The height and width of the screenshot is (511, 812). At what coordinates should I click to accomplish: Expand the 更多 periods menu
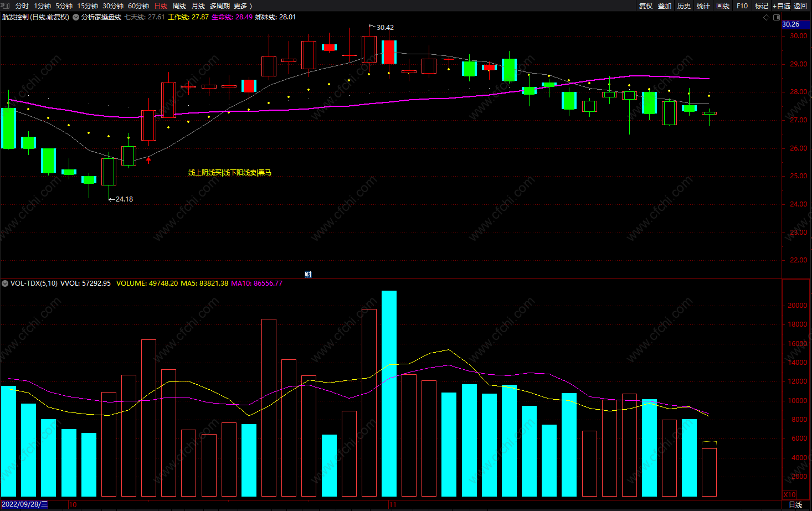tap(243, 6)
